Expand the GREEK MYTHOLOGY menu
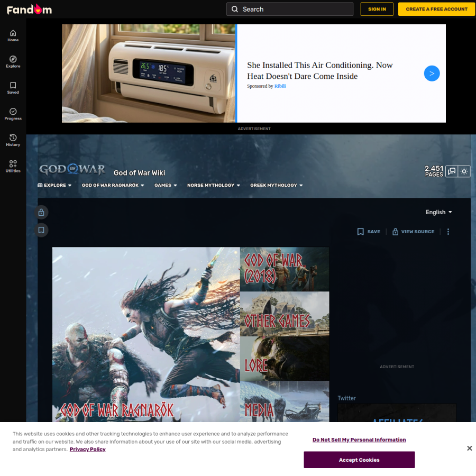This screenshot has width=476, height=476. 276,185
